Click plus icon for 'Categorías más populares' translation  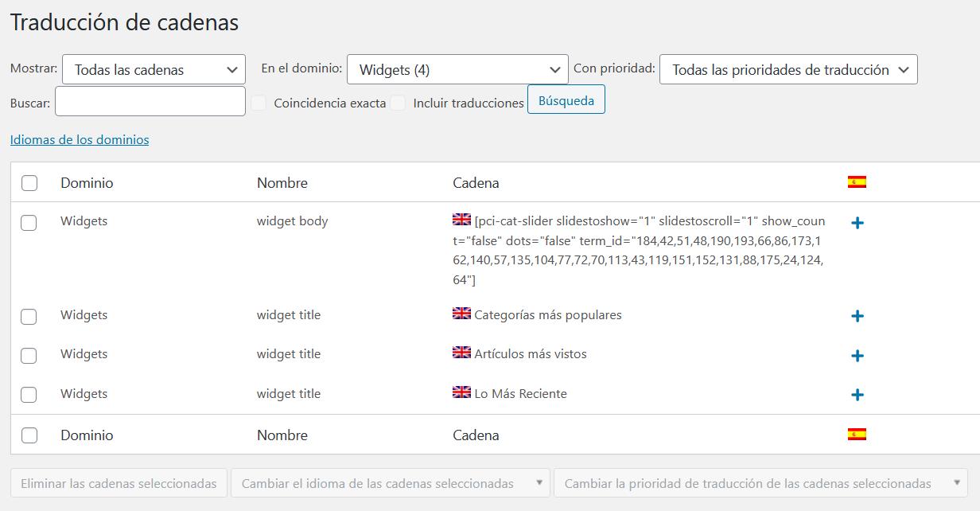[x=857, y=316]
